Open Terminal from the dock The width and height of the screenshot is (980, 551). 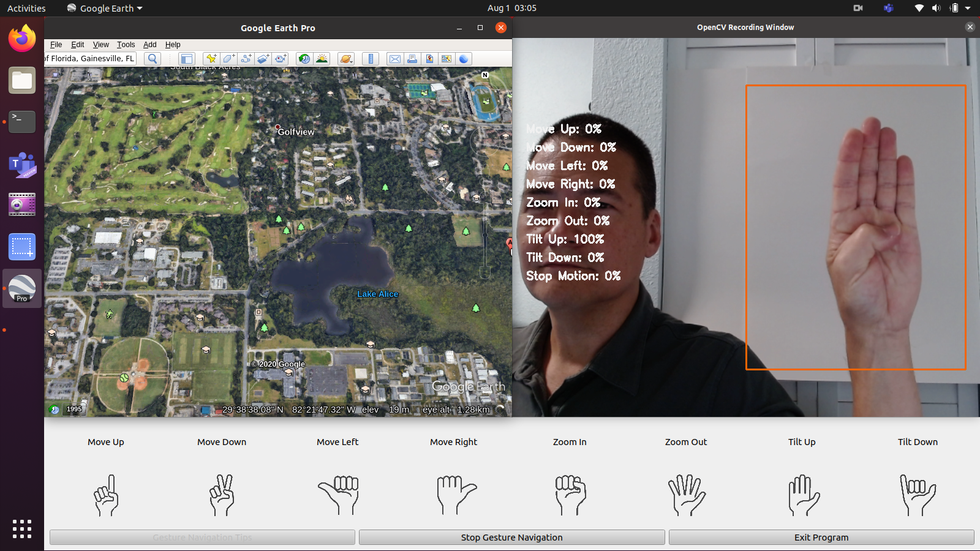coord(22,122)
